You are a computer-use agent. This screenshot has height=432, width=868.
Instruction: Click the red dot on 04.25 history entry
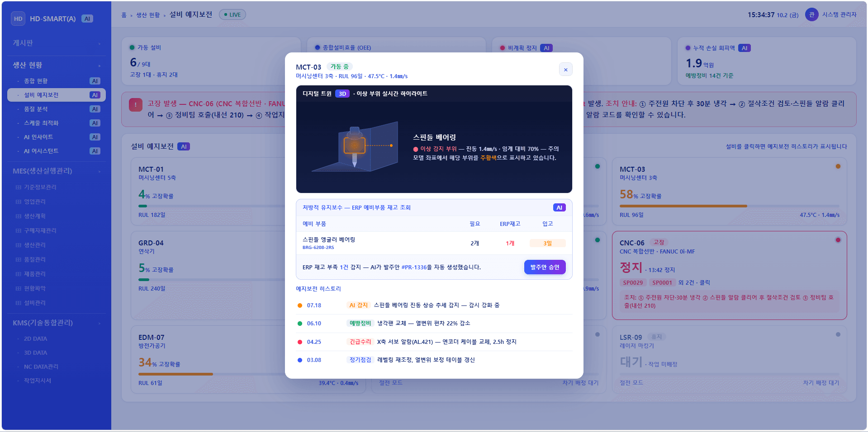[x=299, y=342]
